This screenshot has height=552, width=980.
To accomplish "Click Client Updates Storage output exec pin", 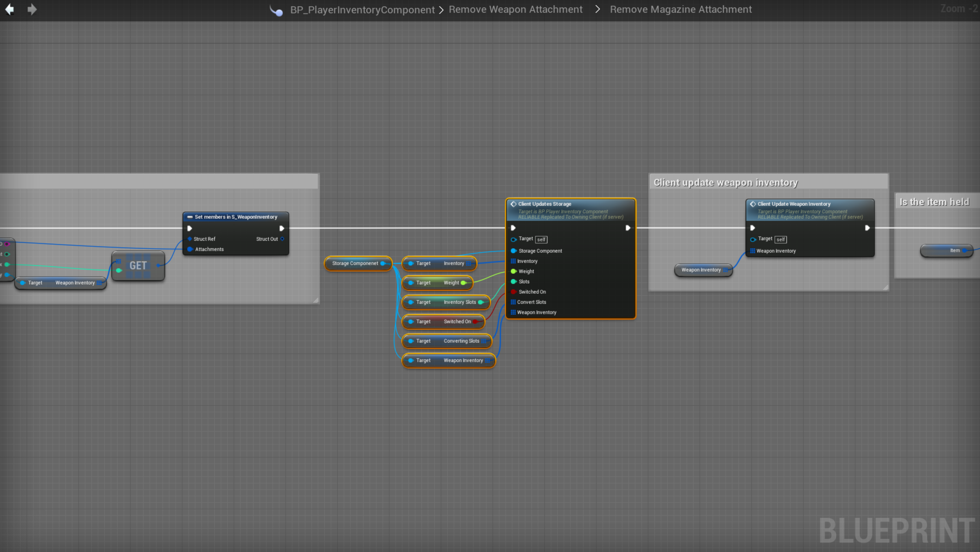I will click(x=628, y=228).
